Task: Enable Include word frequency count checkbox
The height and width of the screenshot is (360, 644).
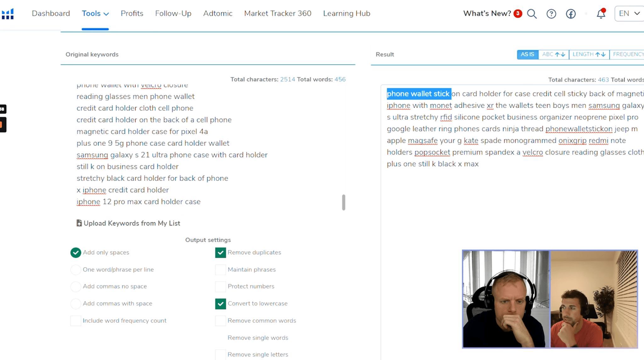Action: tap(75, 321)
